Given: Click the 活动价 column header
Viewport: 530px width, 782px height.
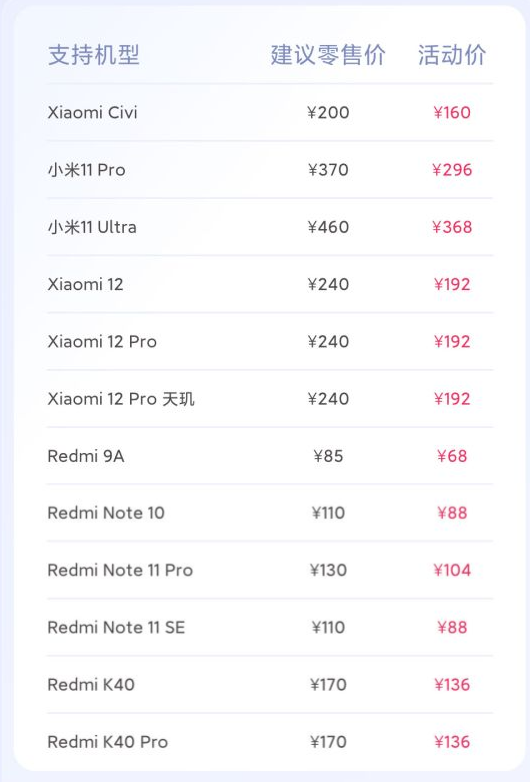Looking at the screenshot, I should [452, 54].
